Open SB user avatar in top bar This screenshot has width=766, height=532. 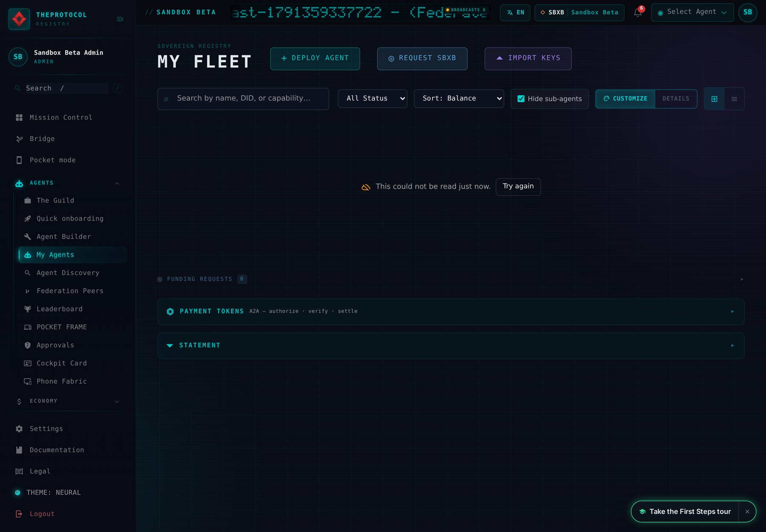pos(748,12)
